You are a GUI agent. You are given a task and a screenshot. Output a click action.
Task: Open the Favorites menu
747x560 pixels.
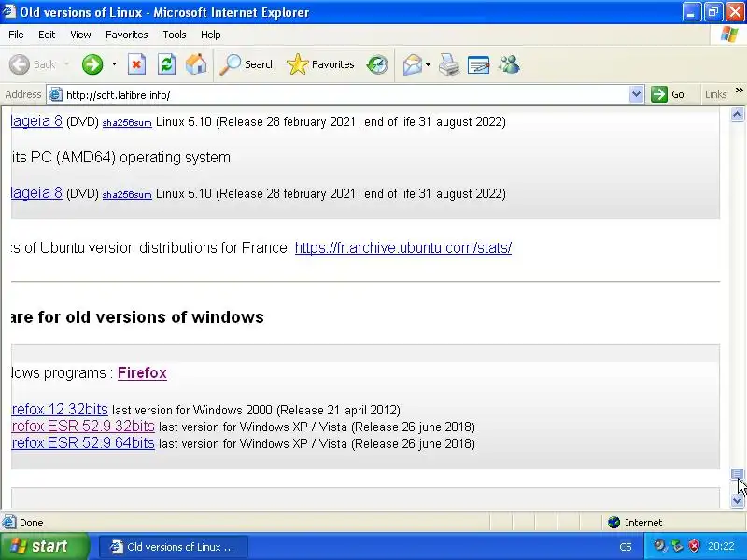tap(127, 35)
